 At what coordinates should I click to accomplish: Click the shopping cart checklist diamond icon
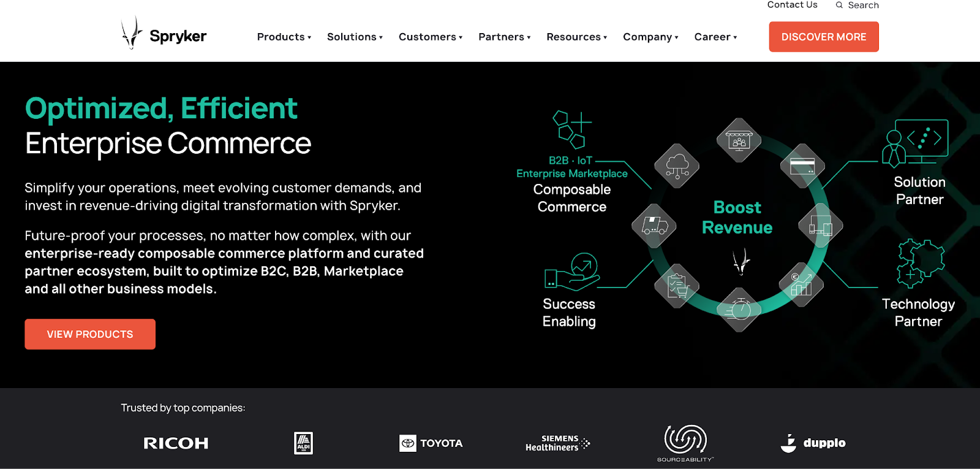coord(677,286)
